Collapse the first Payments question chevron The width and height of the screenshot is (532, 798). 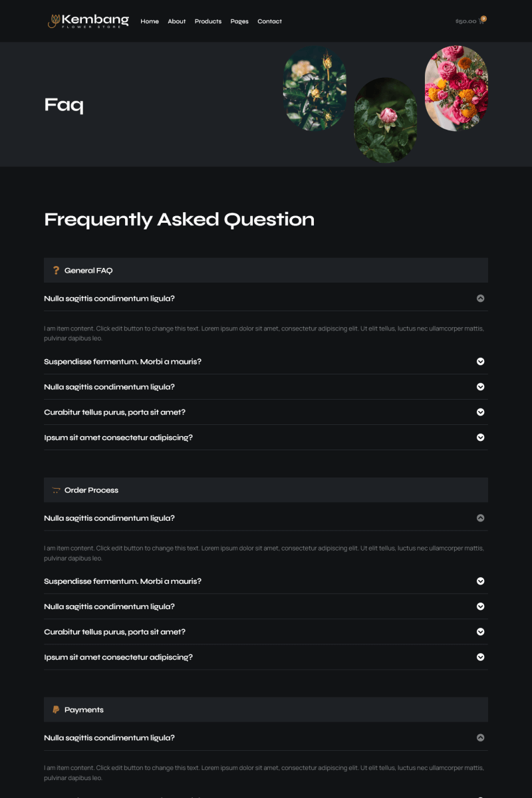481,737
